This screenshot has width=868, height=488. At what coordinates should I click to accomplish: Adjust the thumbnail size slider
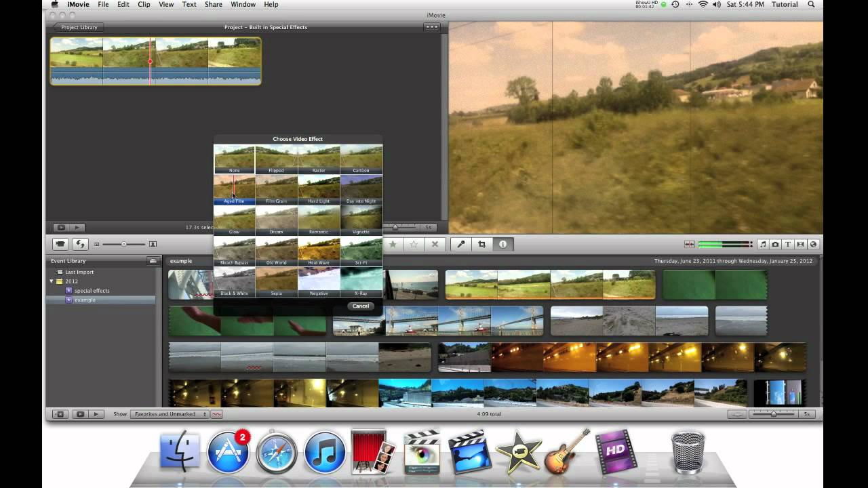pyautogui.click(x=123, y=244)
